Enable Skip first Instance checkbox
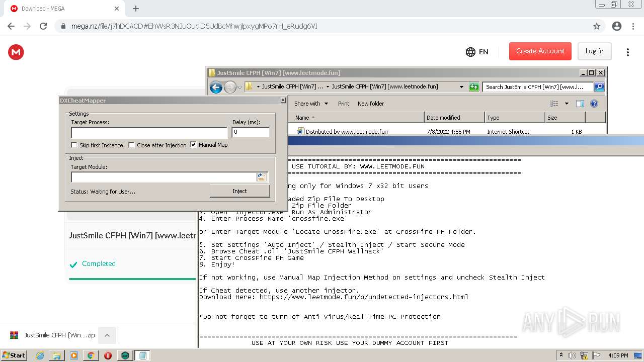 (x=74, y=145)
